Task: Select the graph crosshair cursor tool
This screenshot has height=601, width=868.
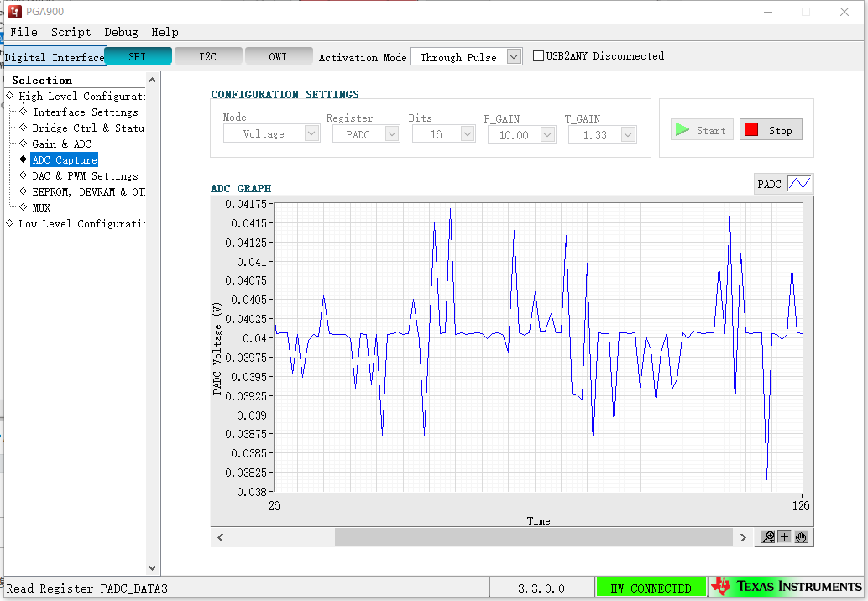Action: click(x=784, y=537)
